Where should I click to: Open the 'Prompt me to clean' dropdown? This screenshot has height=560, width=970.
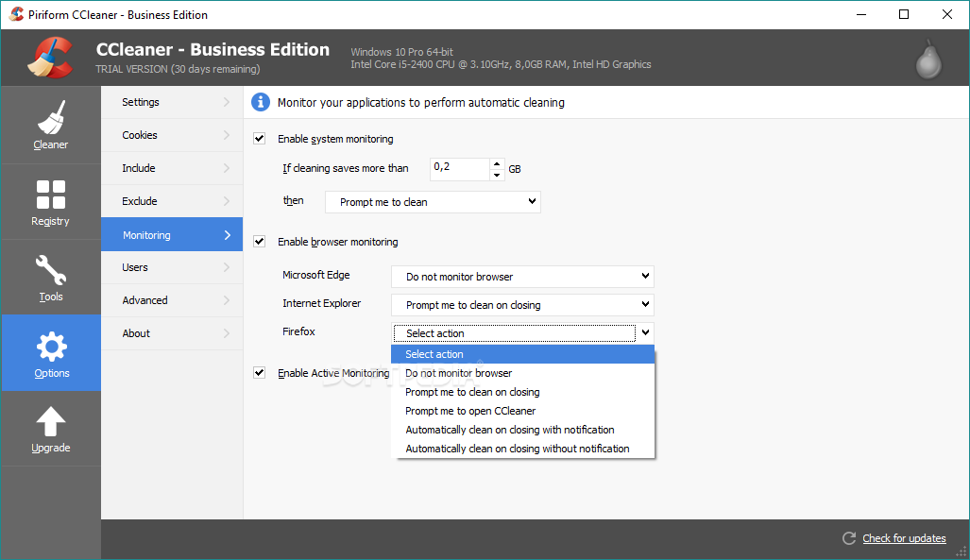click(433, 202)
